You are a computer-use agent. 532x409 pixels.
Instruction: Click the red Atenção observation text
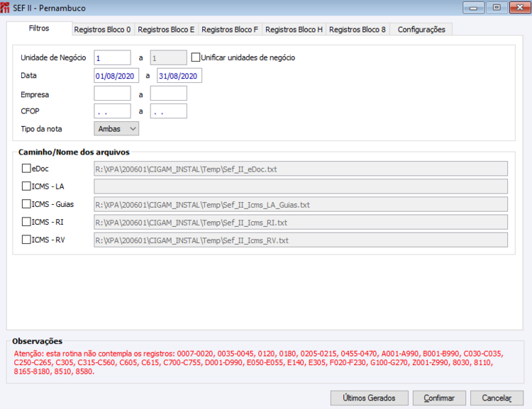258,362
